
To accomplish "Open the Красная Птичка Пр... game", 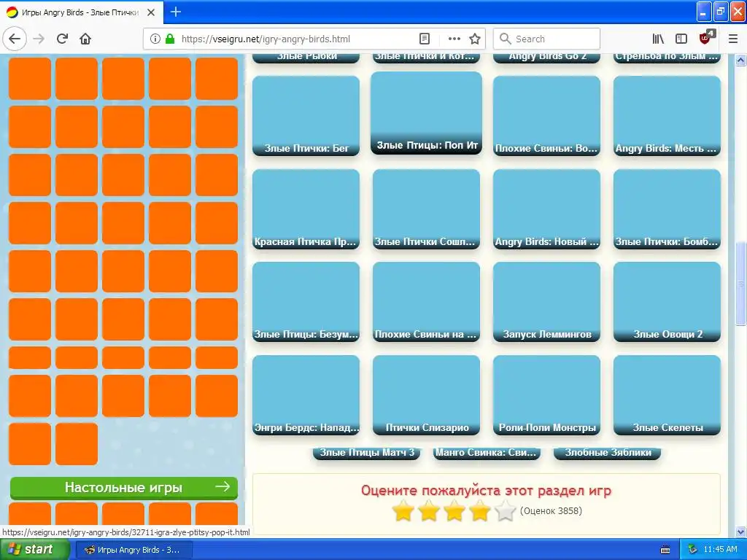I will click(306, 209).
